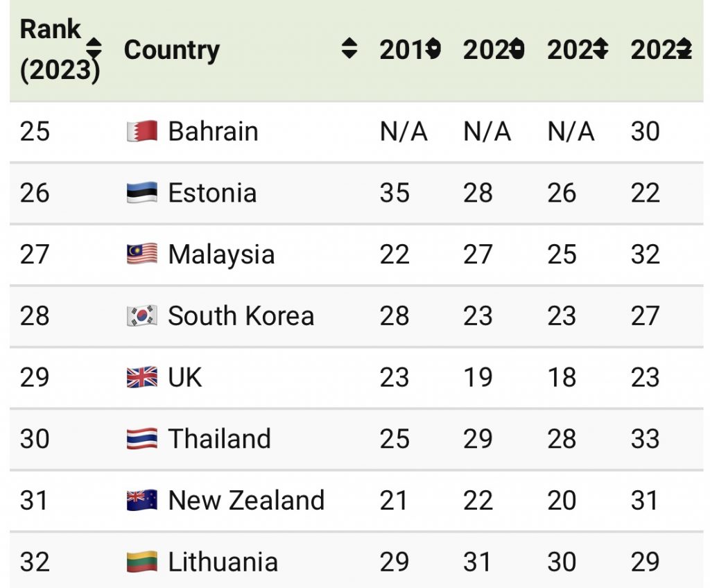Click the Thailand flag icon
This screenshot has height=588, width=710.
pyautogui.click(x=142, y=439)
